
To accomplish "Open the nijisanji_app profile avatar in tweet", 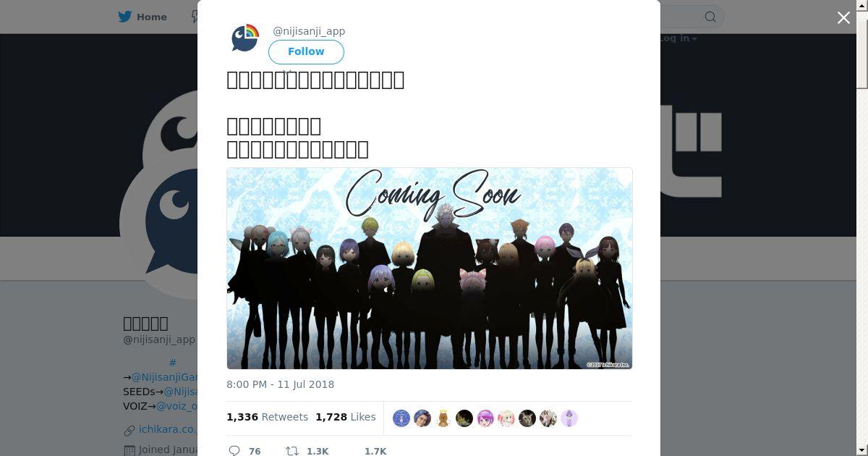I will tap(245, 38).
